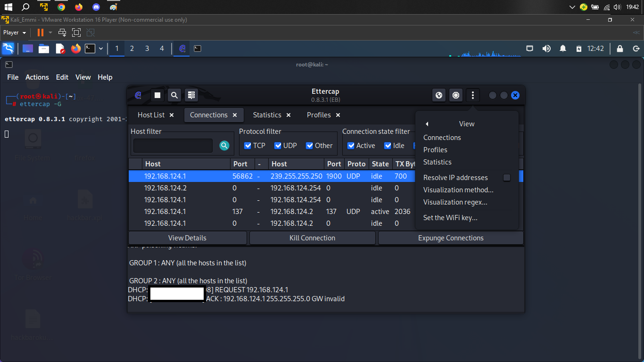This screenshot has width=644, height=362.
Task: Close the Connections tab
Action: click(235, 115)
